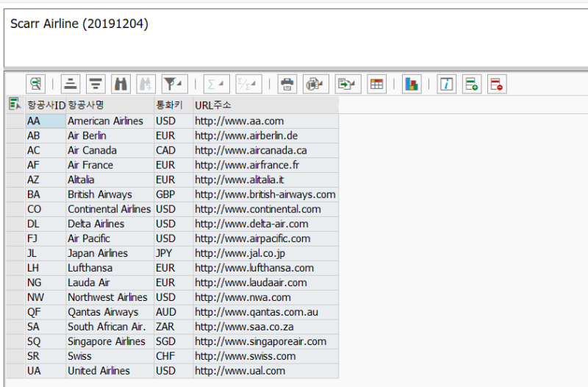Click the SGD currency cell

click(x=173, y=341)
